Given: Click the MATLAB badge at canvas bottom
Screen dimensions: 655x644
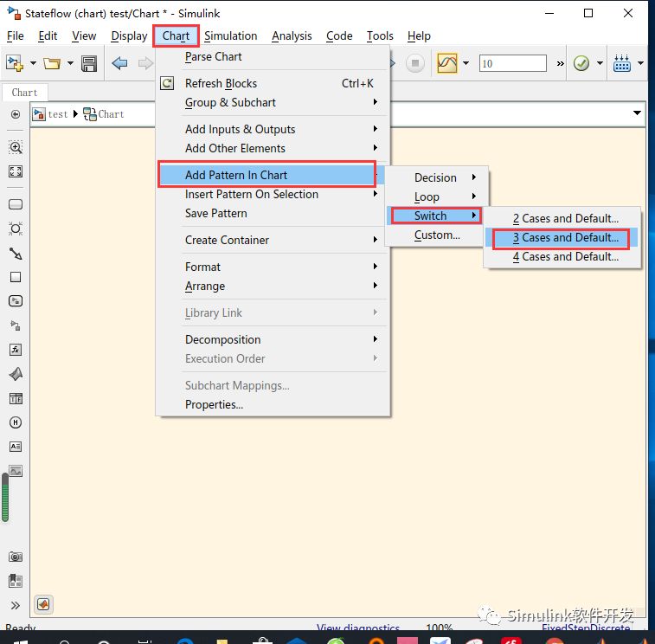Looking at the screenshot, I should pyautogui.click(x=43, y=604).
